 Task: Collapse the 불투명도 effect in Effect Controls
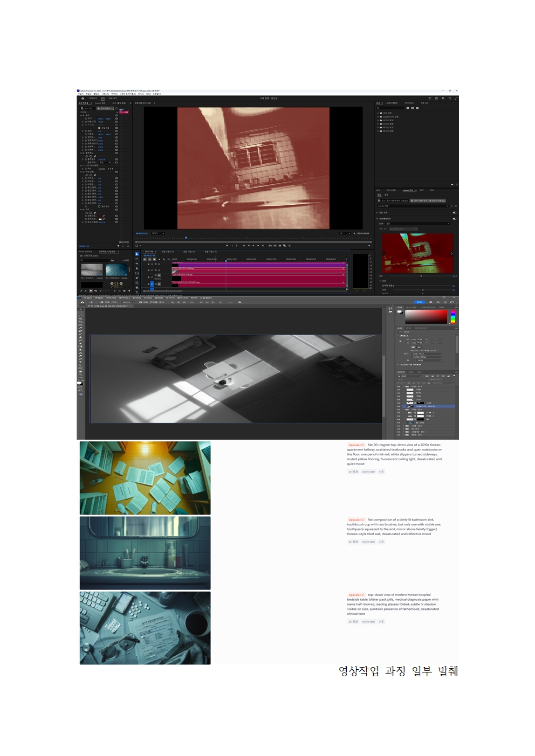click(81, 152)
